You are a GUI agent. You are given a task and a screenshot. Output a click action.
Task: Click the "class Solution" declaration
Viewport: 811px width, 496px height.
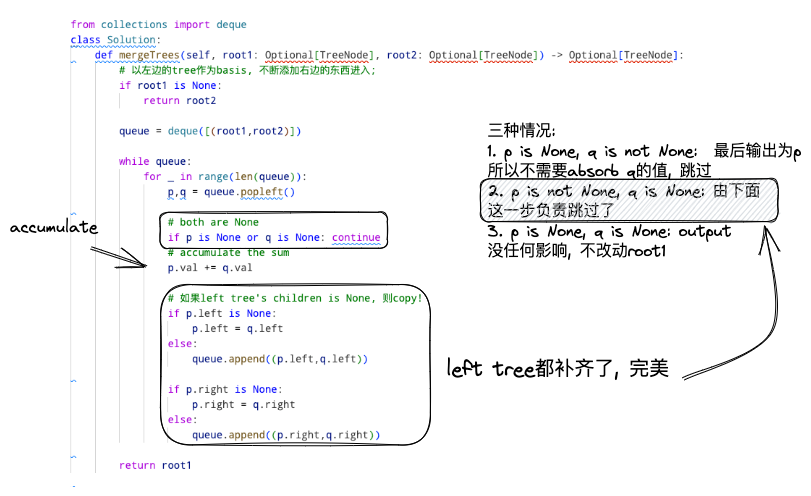click(x=114, y=40)
